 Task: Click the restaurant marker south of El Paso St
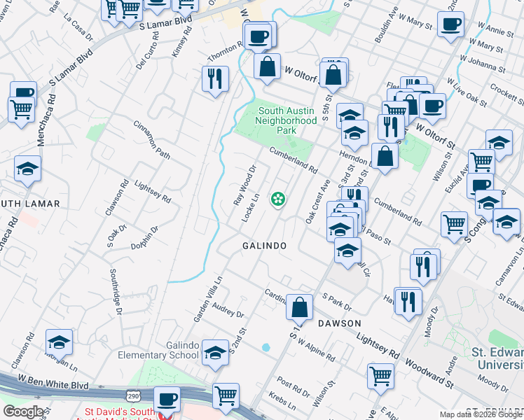tap(423, 268)
